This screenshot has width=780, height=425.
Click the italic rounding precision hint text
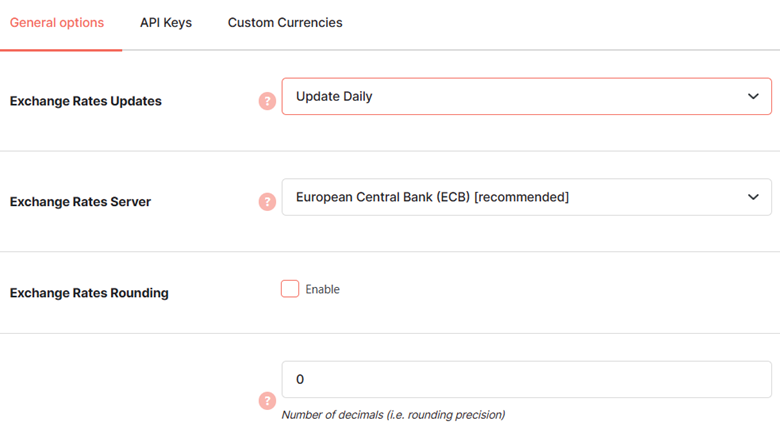(393, 415)
